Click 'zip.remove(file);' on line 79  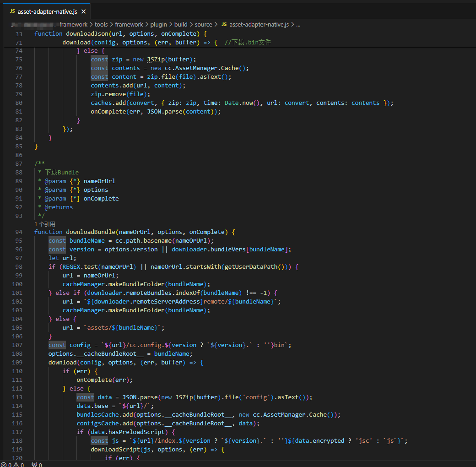[120, 94]
